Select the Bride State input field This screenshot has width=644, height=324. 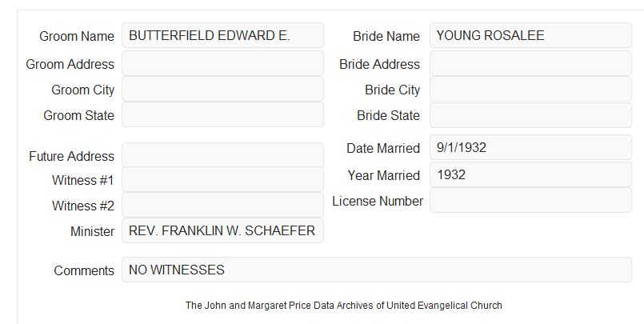point(530,115)
